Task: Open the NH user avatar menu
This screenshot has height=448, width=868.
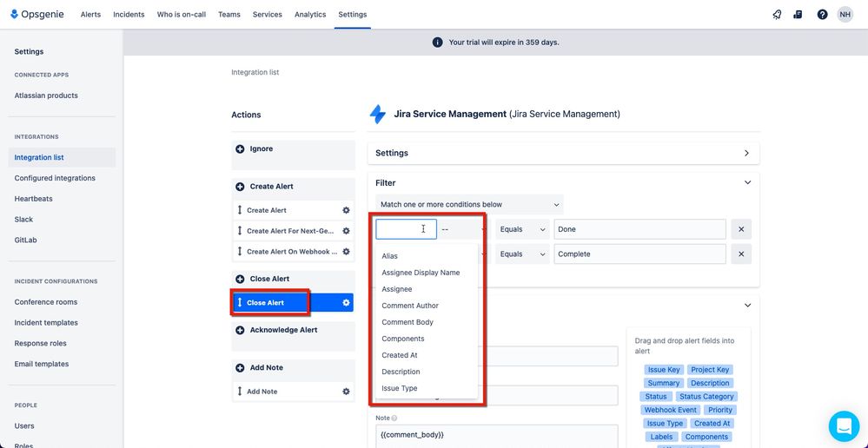Action: click(x=845, y=15)
